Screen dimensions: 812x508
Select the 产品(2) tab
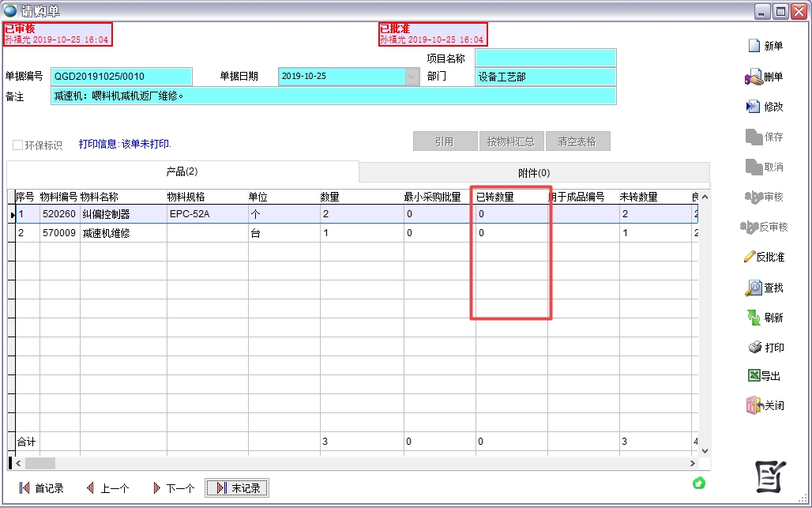(182, 171)
